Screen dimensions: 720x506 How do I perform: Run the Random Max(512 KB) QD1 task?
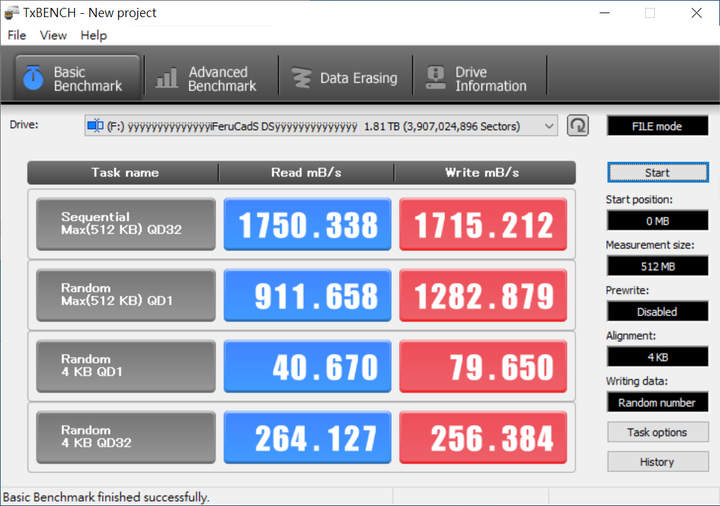click(126, 295)
